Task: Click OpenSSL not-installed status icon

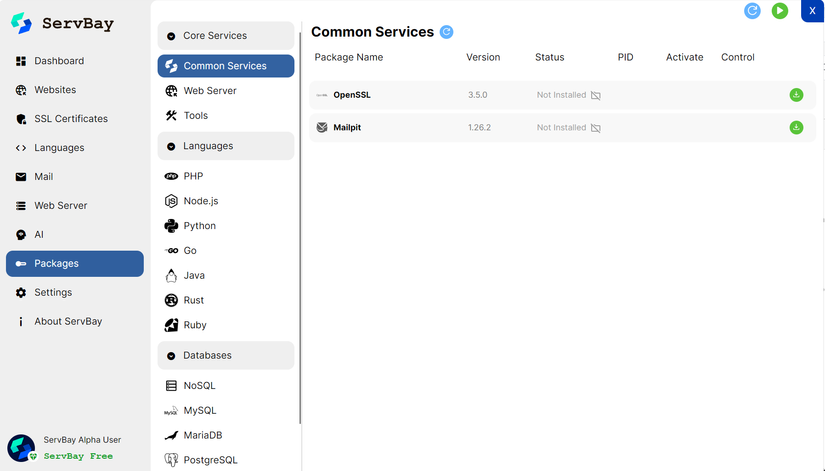Action: coord(596,95)
